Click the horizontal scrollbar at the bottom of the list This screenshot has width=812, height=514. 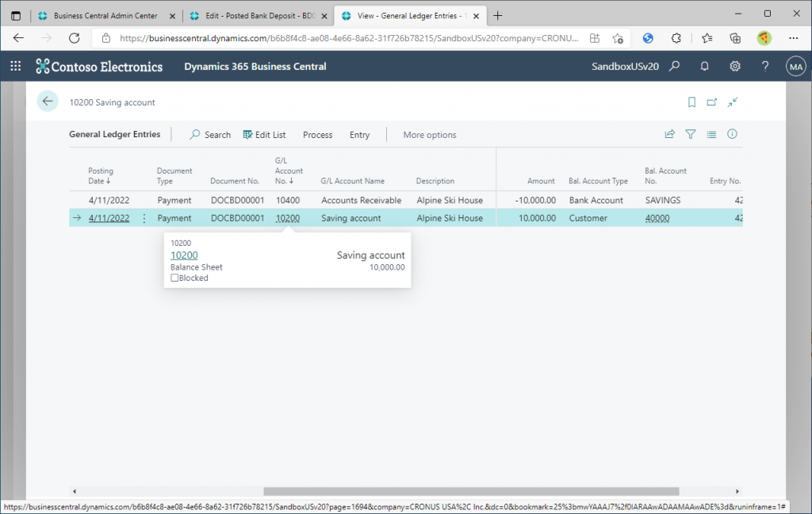(x=471, y=491)
